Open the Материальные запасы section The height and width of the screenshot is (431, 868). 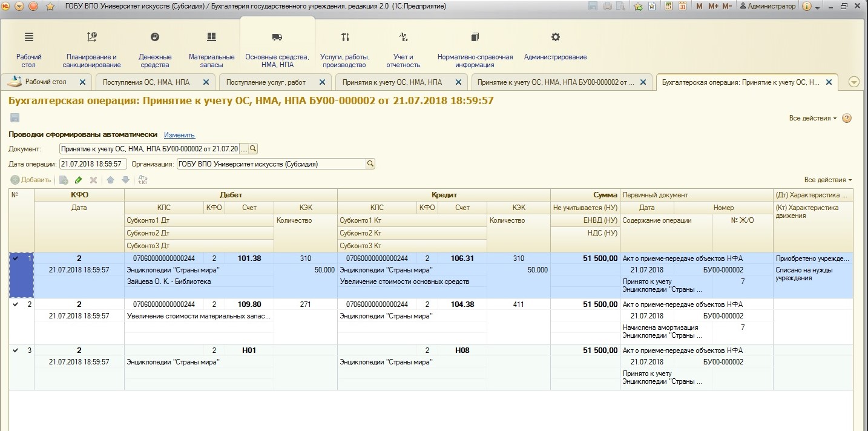click(211, 50)
